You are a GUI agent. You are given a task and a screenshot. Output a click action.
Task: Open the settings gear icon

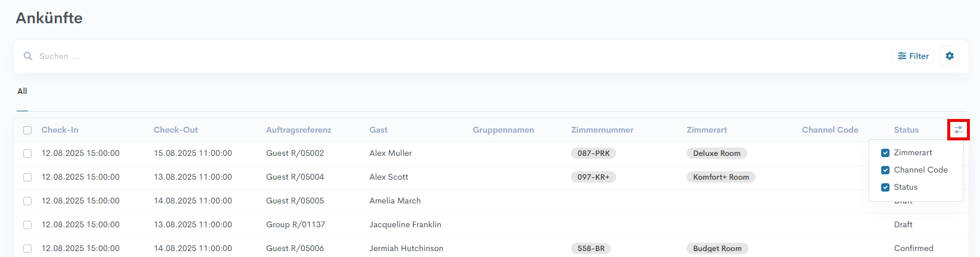coord(950,56)
